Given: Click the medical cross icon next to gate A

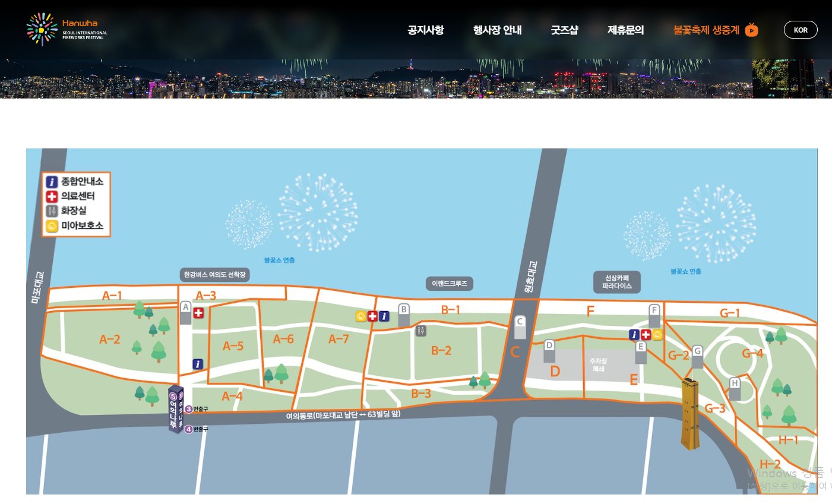Looking at the screenshot, I should coord(198,313).
